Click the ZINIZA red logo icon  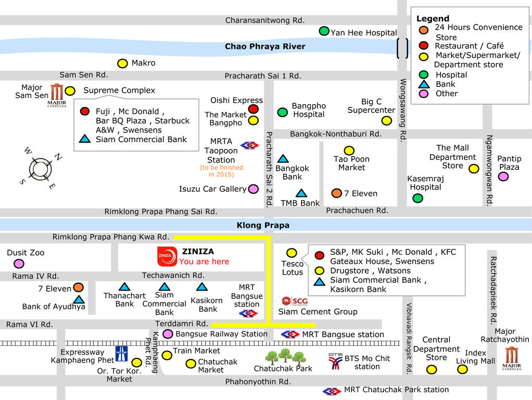pyautogui.click(x=167, y=256)
